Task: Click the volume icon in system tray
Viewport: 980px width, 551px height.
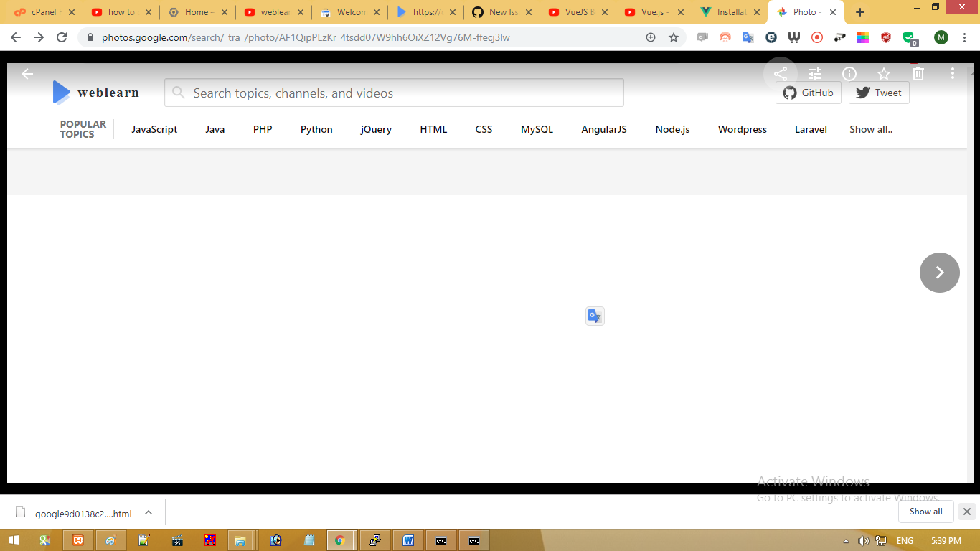Action: click(x=863, y=540)
